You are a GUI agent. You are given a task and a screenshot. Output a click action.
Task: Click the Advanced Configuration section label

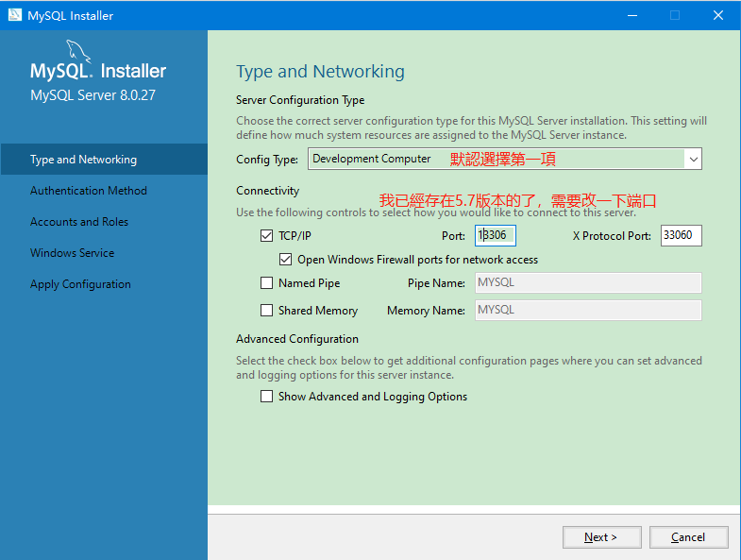coord(297,339)
